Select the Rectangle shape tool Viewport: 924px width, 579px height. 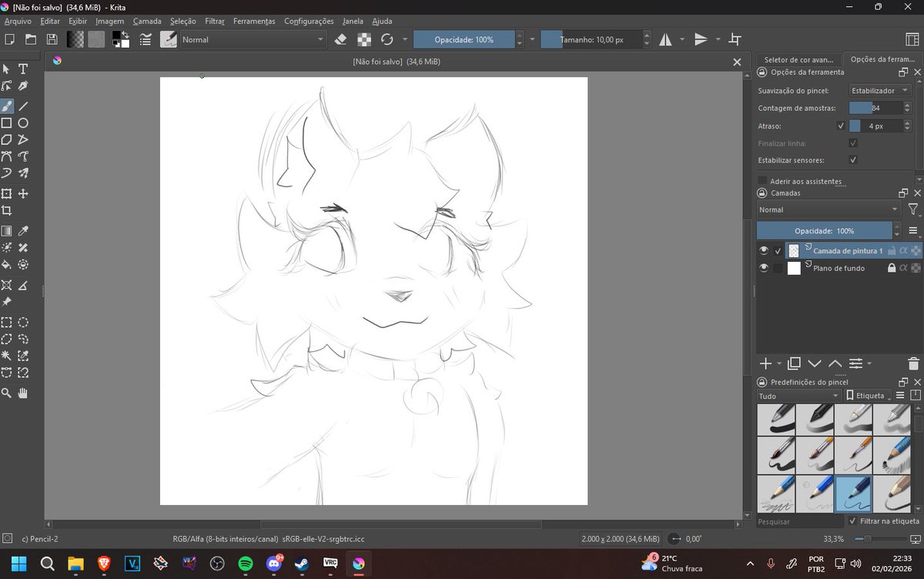coord(6,123)
